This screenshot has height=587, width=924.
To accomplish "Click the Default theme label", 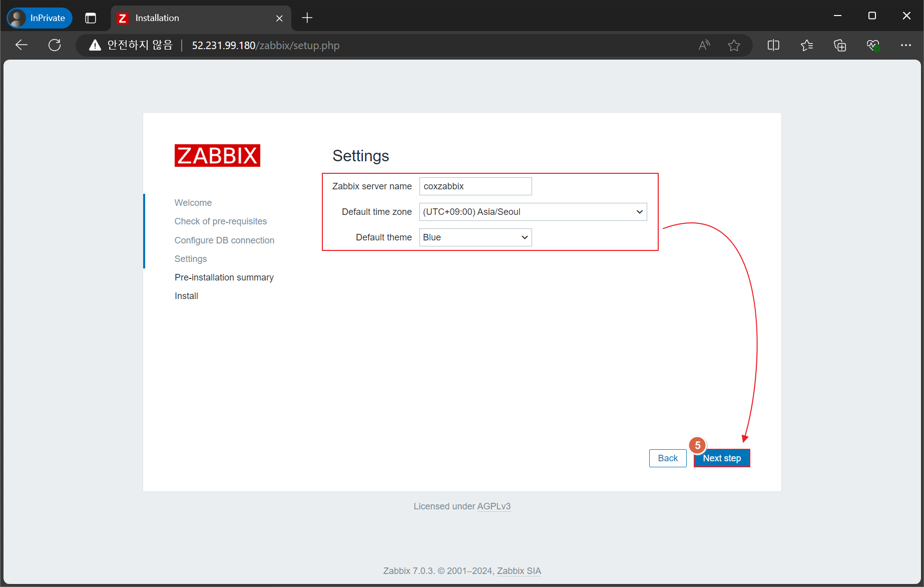I will 384,237.
